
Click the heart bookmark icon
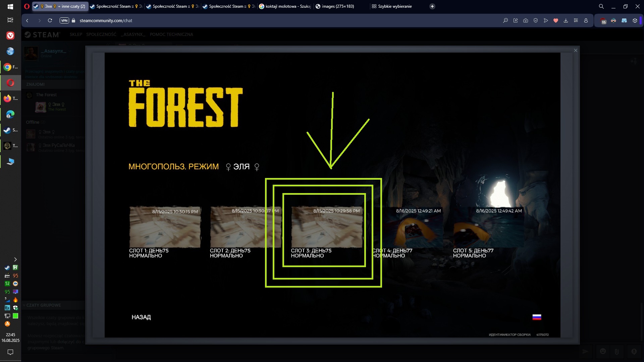[556, 20]
